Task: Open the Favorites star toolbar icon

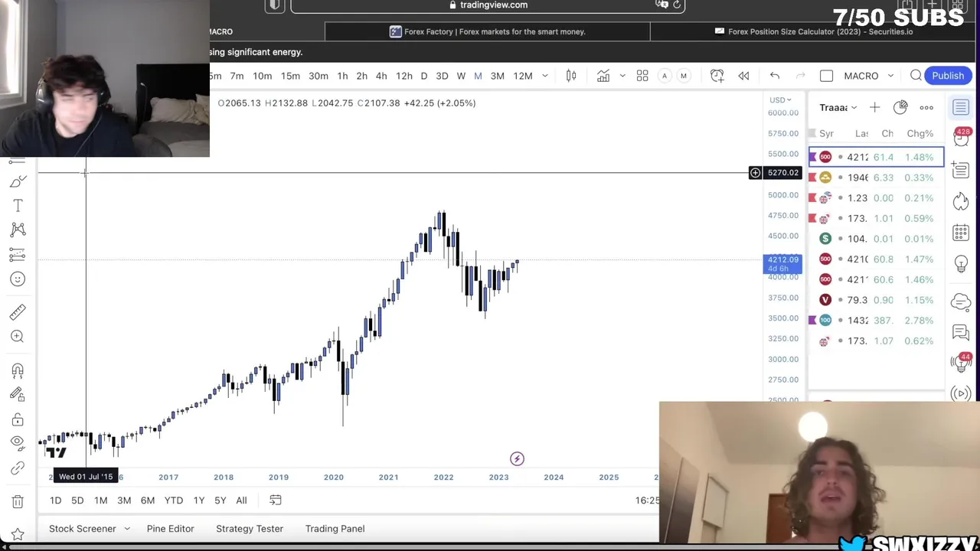Action: coord(18,534)
